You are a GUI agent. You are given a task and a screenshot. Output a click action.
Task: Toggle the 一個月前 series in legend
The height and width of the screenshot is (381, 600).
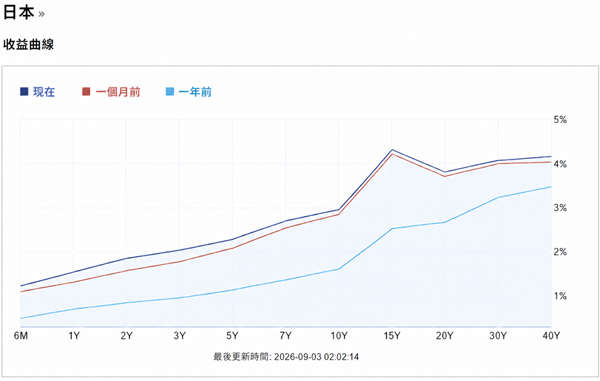[111, 92]
